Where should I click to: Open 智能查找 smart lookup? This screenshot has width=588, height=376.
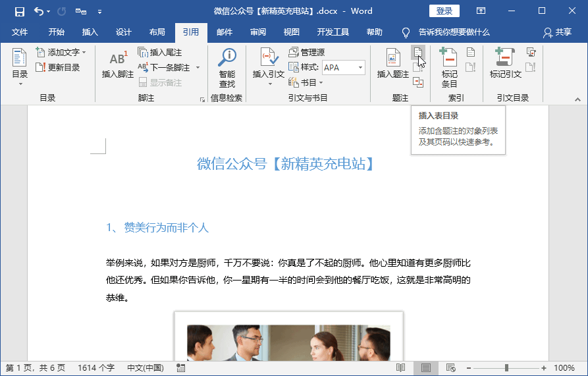(x=227, y=67)
